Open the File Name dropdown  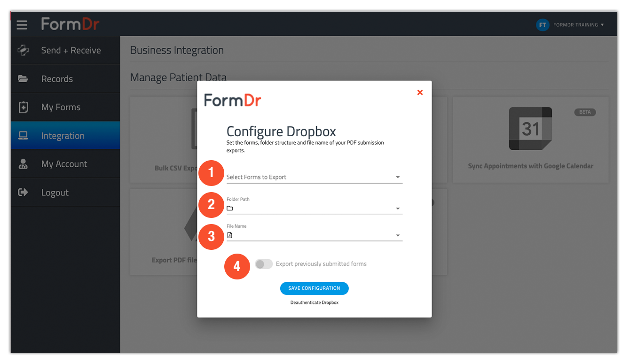tap(314, 232)
